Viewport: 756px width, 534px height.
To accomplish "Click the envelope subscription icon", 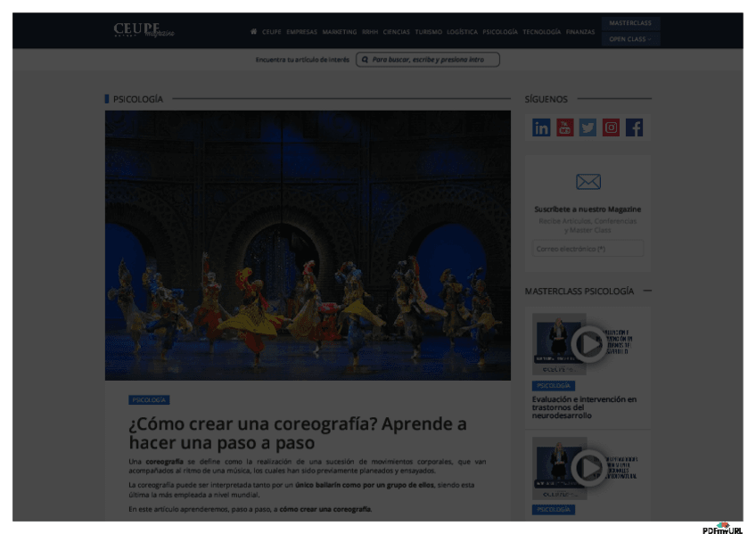I will point(588,182).
